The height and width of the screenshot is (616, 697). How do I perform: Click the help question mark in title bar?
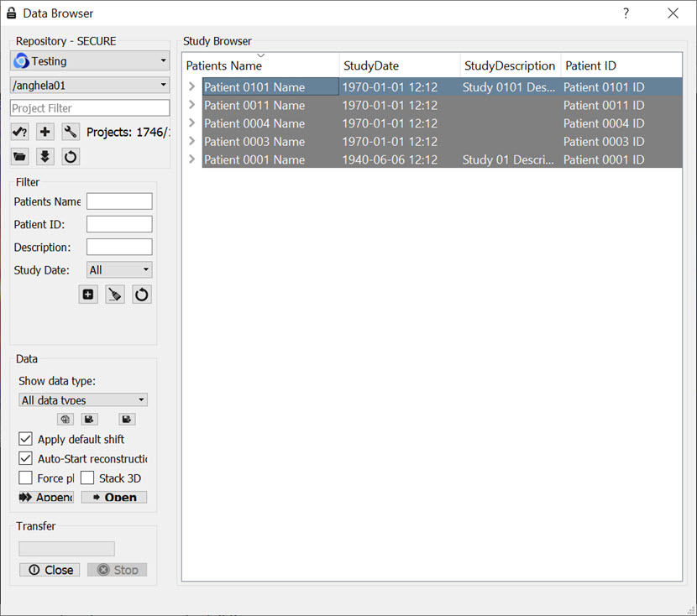(x=626, y=13)
